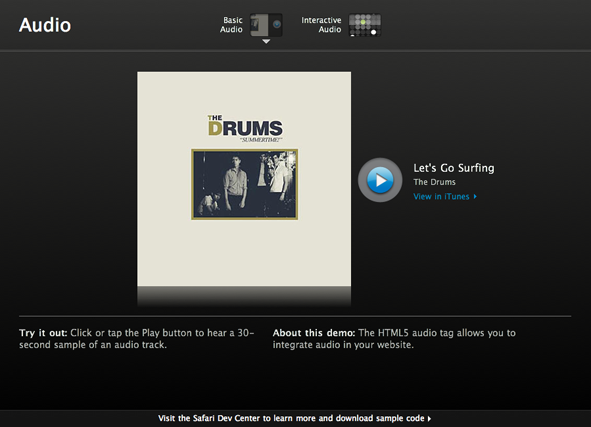Click the About this demo description
Screen dimensions: 591x427
click(394, 339)
